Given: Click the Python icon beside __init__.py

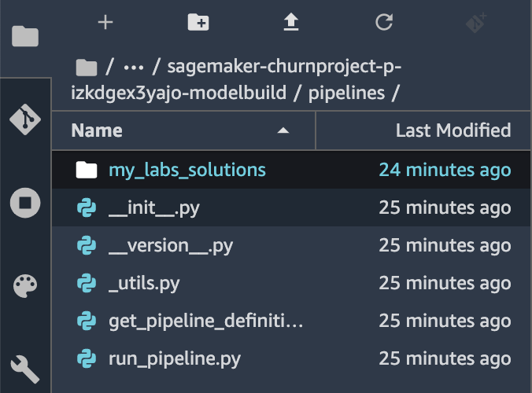Looking at the screenshot, I should pyautogui.click(x=87, y=208).
